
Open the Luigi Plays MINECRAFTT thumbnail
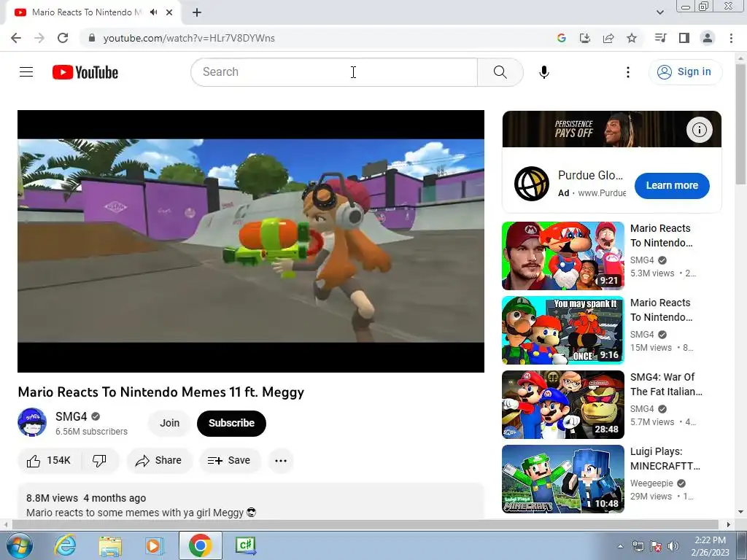click(x=562, y=478)
